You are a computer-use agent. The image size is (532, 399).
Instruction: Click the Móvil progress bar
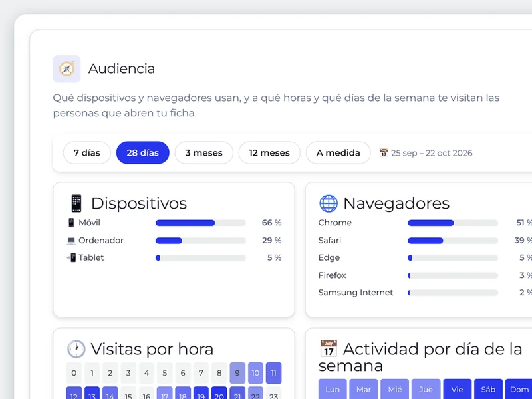tap(201, 223)
